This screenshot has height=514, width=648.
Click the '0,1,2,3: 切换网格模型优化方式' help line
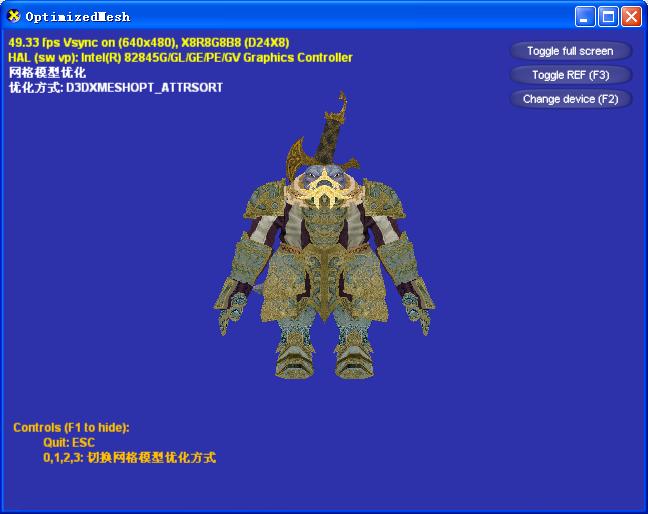click(129, 458)
